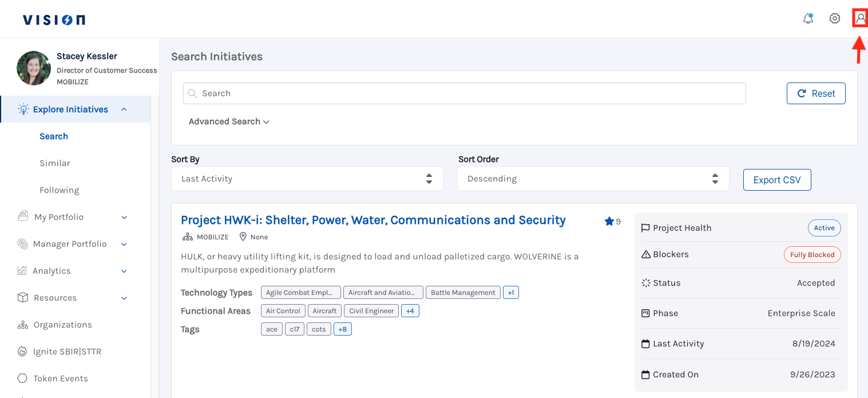Open the settings gear icon

(835, 19)
